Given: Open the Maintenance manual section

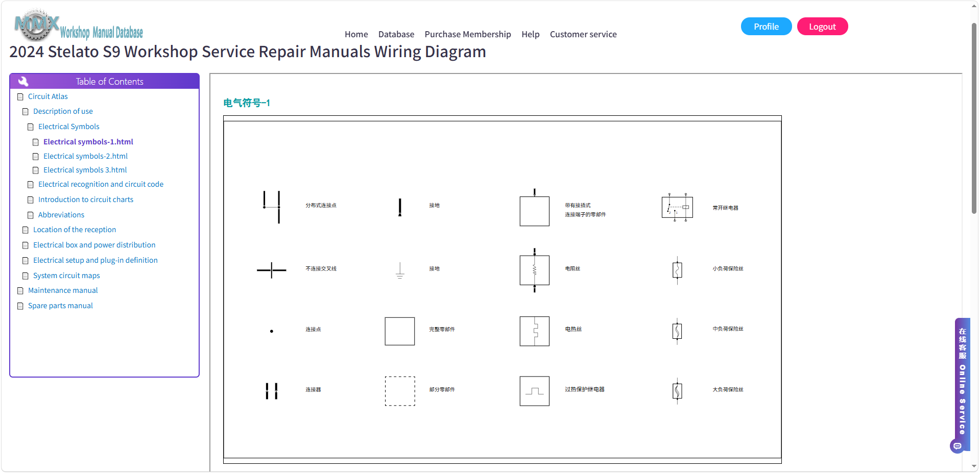Looking at the screenshot, I should 63,290.
